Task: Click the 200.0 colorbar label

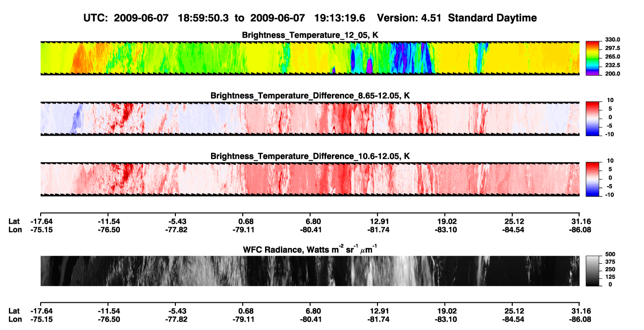Action: coord(613,74)
